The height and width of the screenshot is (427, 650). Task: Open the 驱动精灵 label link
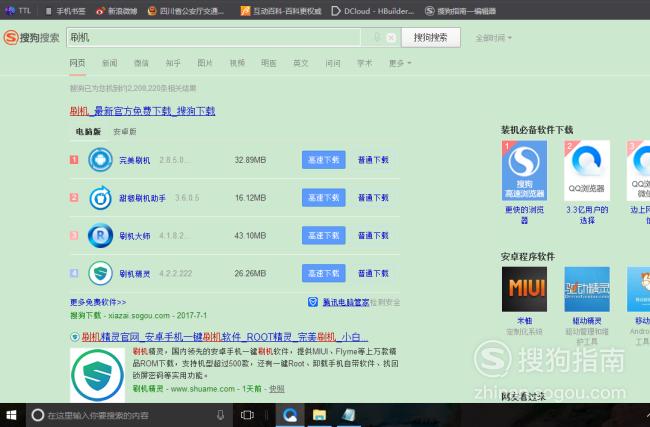587,320
